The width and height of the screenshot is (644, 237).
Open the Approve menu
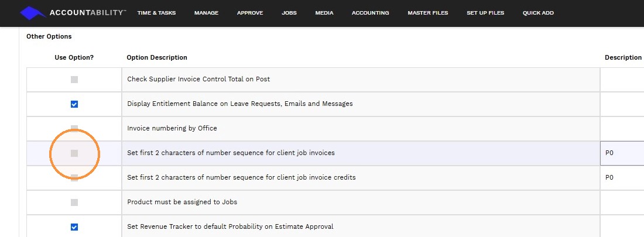coord(250,13)
